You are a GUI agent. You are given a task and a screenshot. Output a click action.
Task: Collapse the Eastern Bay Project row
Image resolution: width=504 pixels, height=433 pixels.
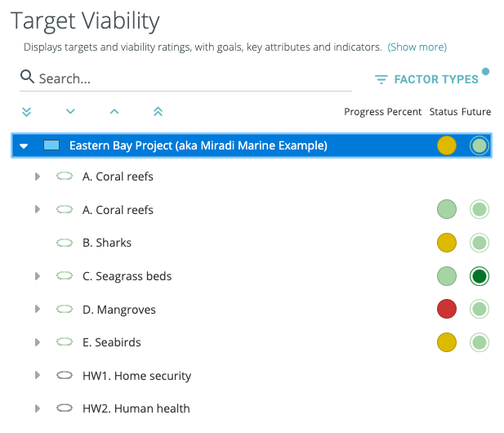point(25,146)
